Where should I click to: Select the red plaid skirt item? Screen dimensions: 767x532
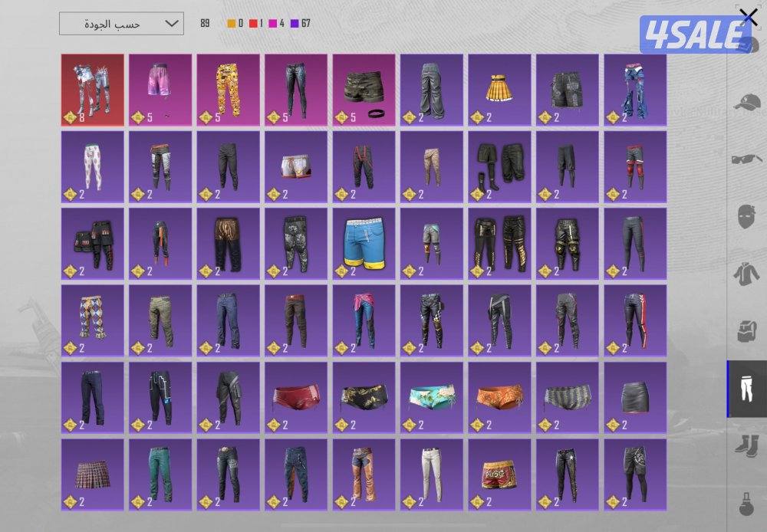point(92,475)
